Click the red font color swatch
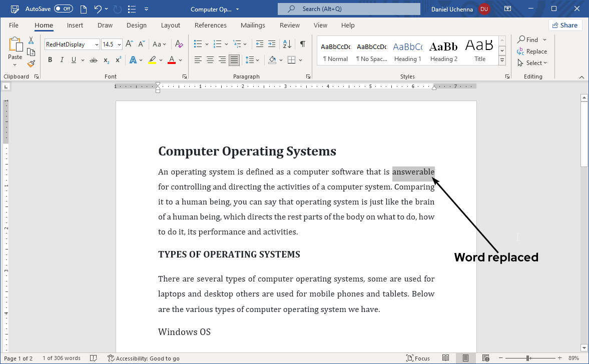Viewport: 589px width, 364px height. (172, 60)
